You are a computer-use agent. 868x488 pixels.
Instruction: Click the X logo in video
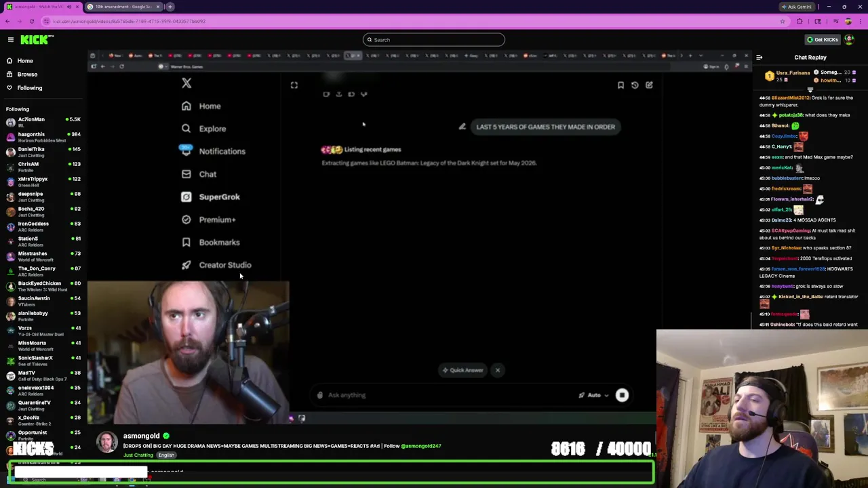tap(186, 83)
